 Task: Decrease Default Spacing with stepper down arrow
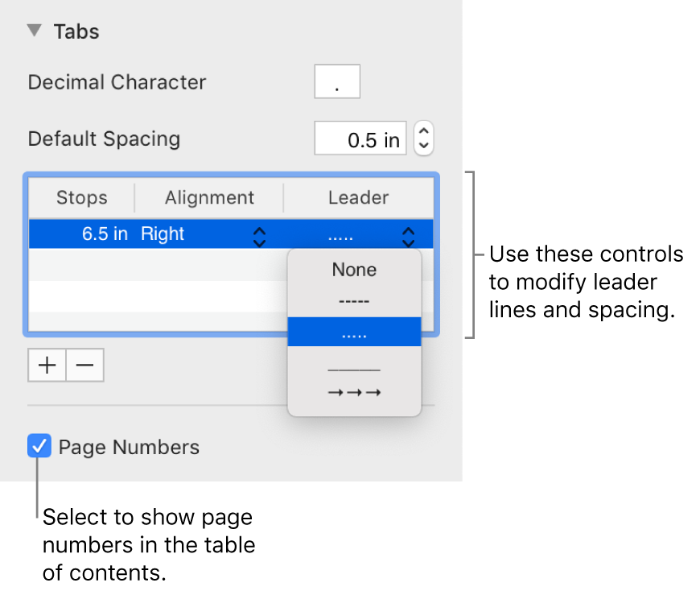click(x=424, y=147)
